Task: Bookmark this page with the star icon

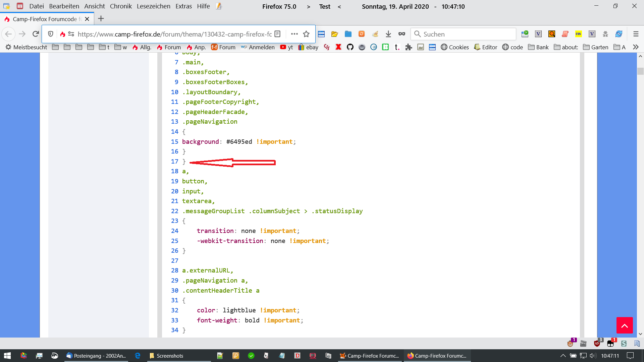Action: click(x=306, y=34)
